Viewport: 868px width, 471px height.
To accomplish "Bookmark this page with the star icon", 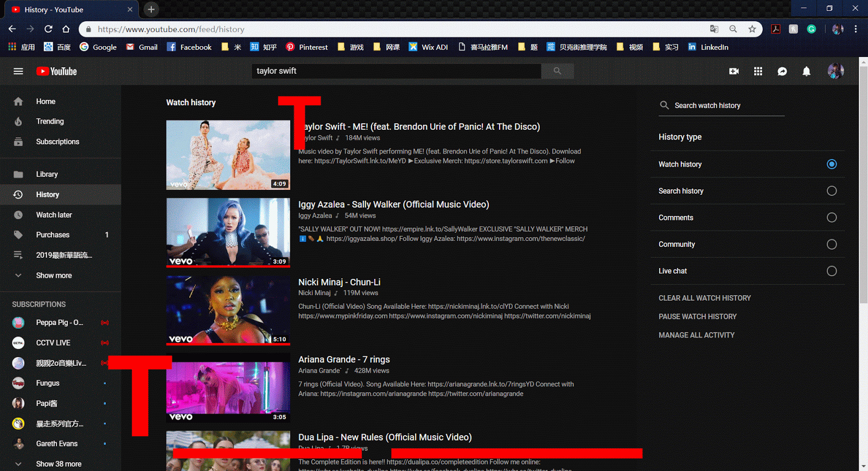I will (752, 29).
